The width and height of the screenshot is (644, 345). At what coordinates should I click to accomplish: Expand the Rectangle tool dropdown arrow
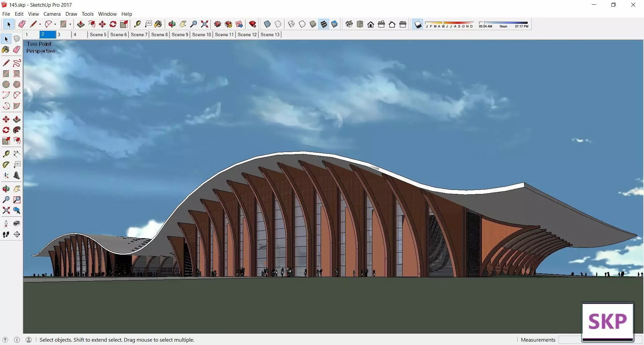tap(70, 24)
